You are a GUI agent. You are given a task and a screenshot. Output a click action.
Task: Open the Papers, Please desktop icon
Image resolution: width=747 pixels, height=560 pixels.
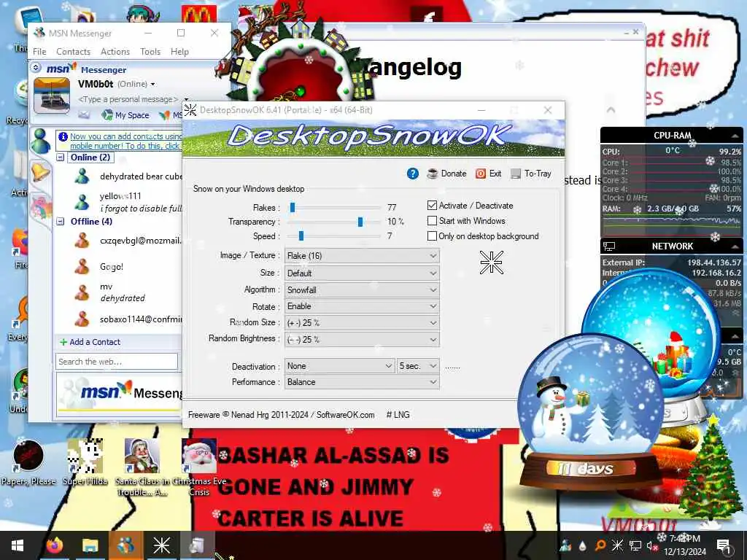click(x=28, y=462)
